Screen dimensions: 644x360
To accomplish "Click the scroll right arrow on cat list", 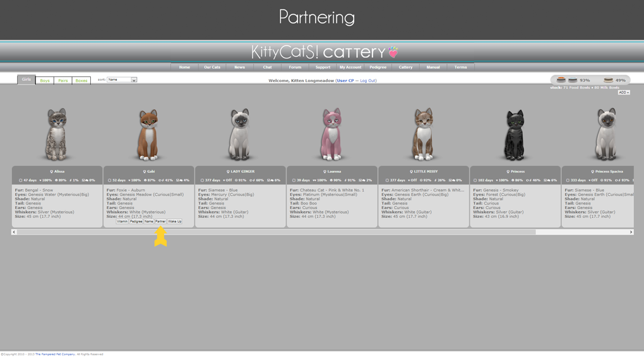I will tap(631, 232).
